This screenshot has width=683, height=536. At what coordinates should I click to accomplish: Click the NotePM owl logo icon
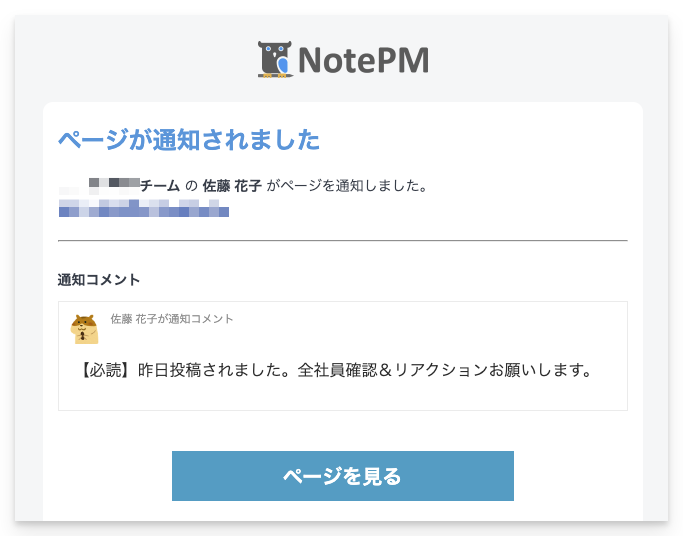click(x=275, y=60)
